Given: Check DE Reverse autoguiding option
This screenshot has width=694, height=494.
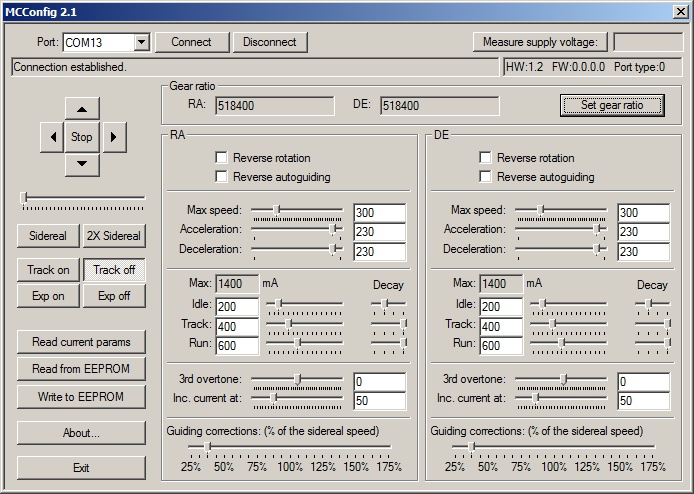Looking at the screenshot, I should point(486,177).
